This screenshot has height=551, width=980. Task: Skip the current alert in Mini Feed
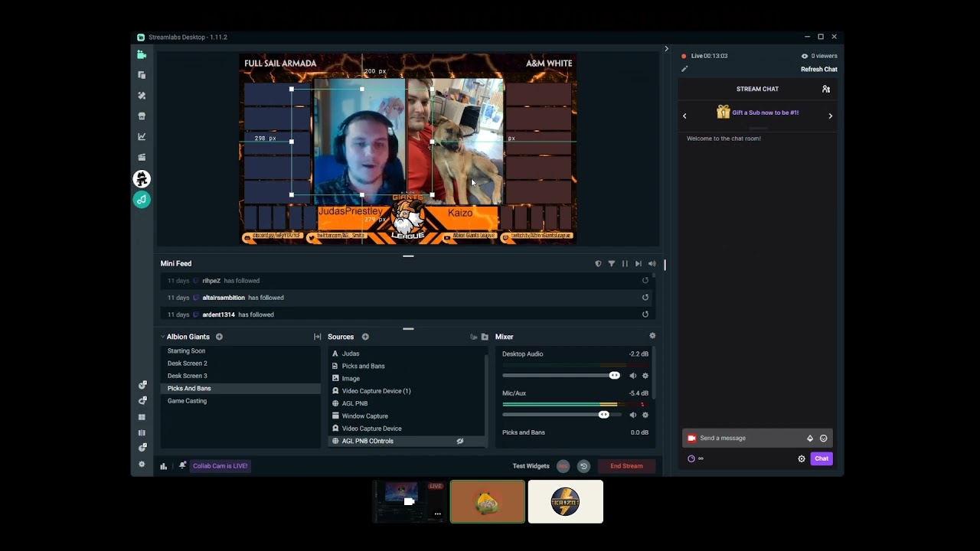coord(639,263)
